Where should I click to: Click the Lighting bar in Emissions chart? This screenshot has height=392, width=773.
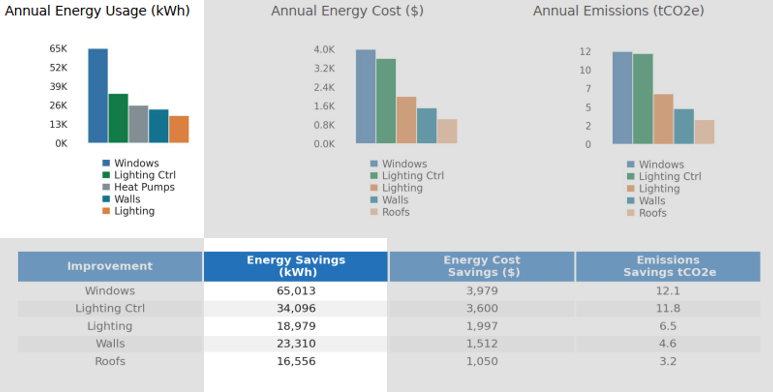tap(664, 119)
